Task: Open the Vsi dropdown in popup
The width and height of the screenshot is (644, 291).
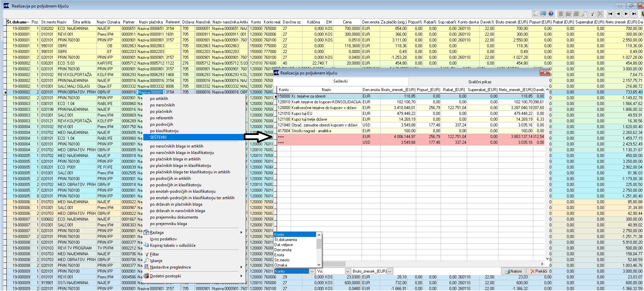Action: pos(347,271)
